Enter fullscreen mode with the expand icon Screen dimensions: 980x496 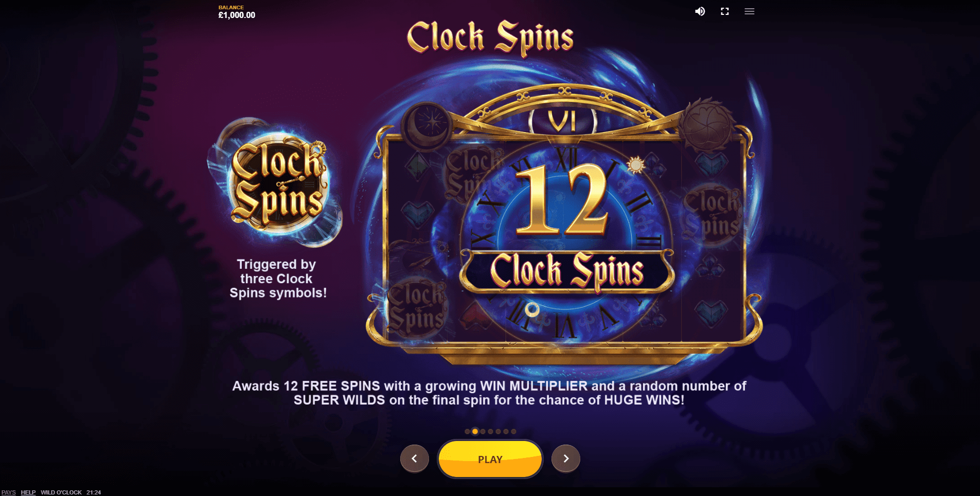725,11
